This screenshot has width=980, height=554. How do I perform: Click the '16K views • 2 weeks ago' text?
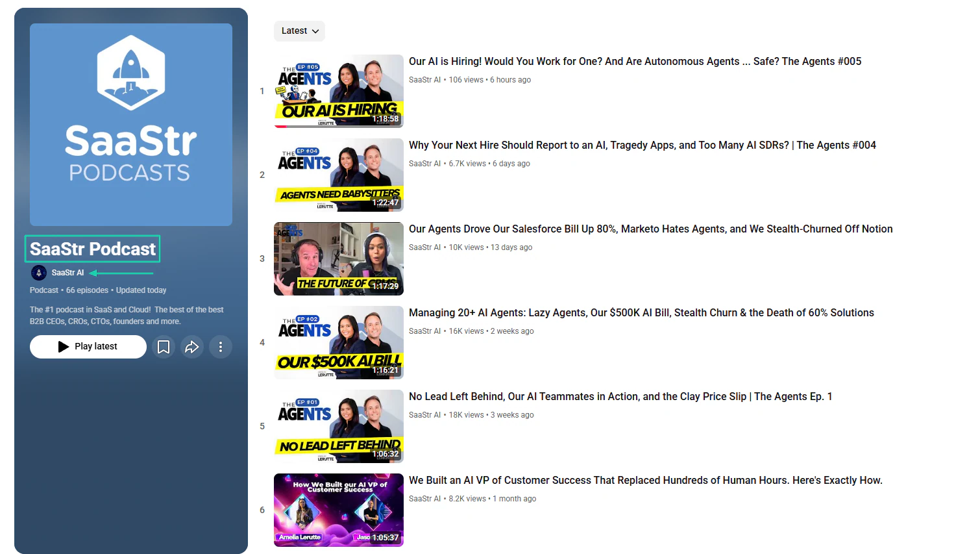coord(491,331)
